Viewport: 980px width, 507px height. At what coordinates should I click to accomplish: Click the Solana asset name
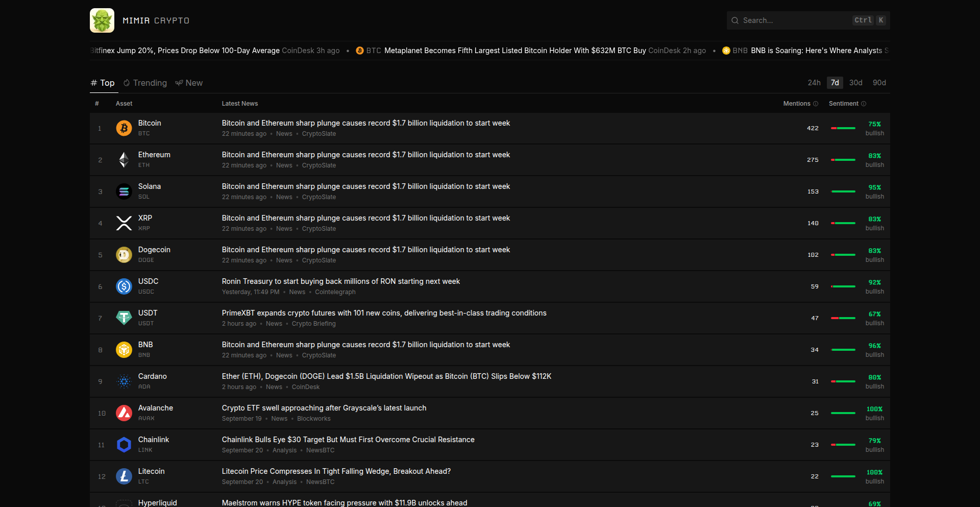[x=150, y=186]
